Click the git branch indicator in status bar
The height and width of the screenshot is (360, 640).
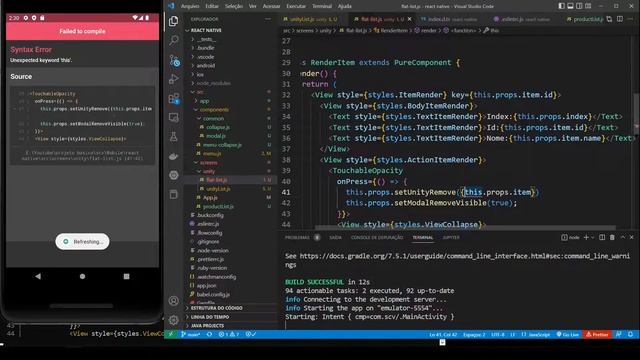tap(191, 334)
